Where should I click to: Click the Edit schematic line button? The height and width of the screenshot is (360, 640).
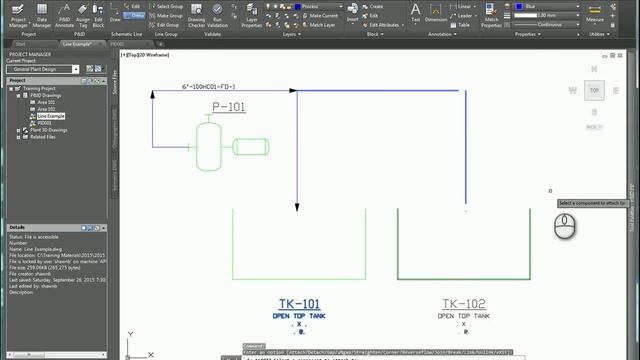pyautogui.click(x=132, y=7)
